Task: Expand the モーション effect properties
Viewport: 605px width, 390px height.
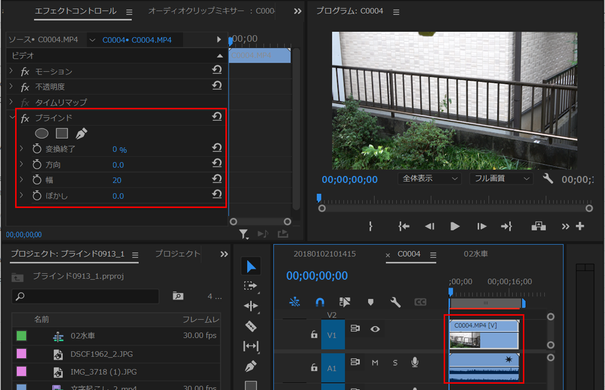Action: pyautogui.click(x=11, y=71)
